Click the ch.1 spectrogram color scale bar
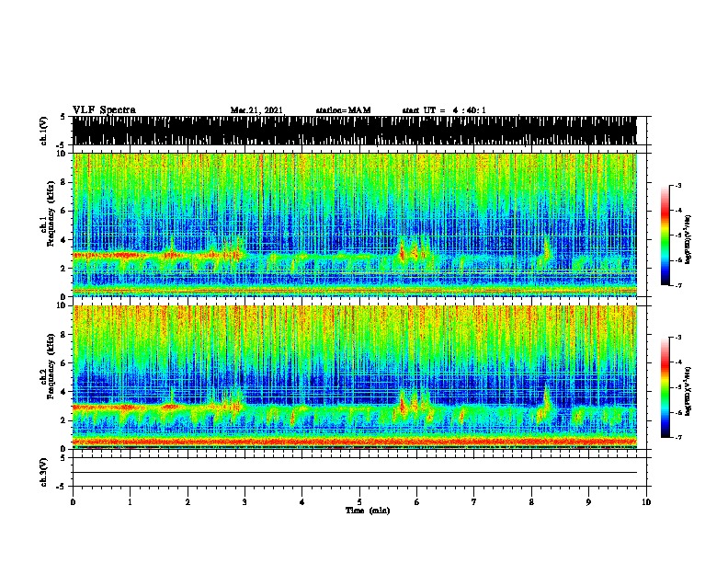This screenshot has height=563, width=728. point(665,236)
